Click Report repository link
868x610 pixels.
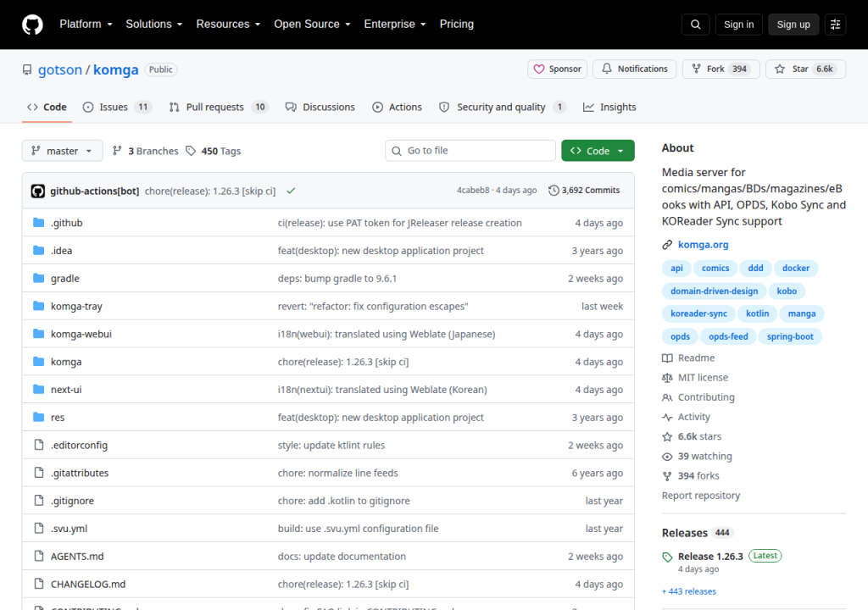[701, 496]
